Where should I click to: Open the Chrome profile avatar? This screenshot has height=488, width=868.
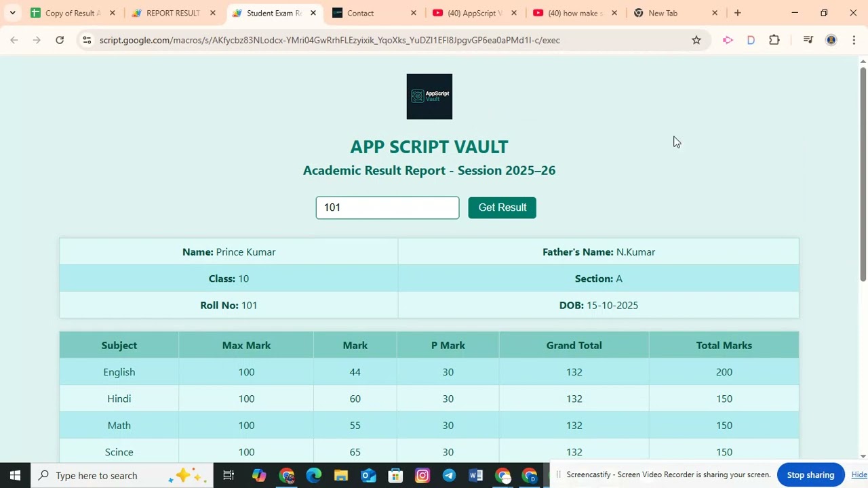[x=831, y=40]
